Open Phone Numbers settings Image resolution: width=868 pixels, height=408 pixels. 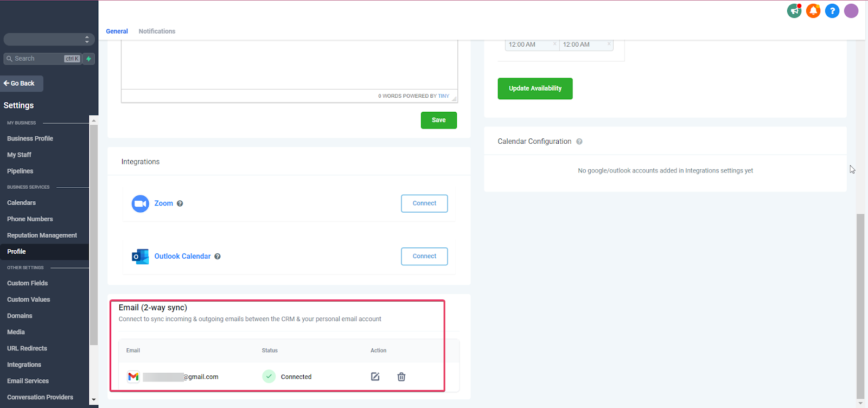point(30,219)
